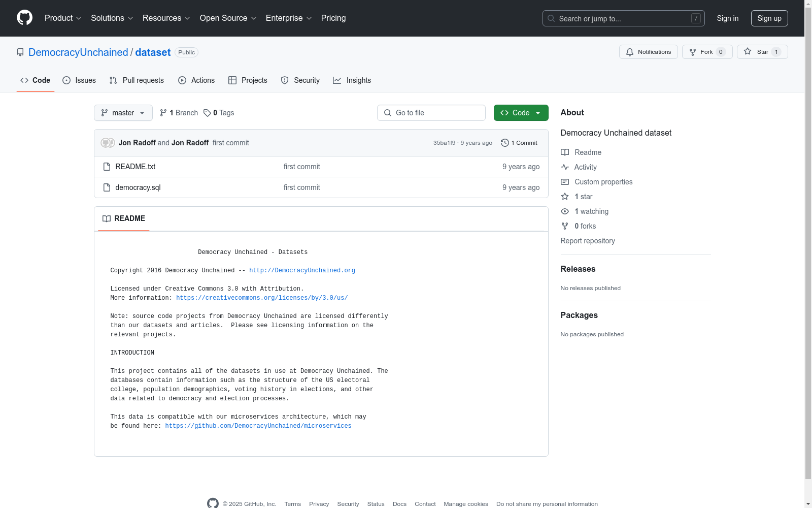Viewport: 812px width, 508px height.
Task: Click the pulse icon beside Activity
Action: (565, 167)
